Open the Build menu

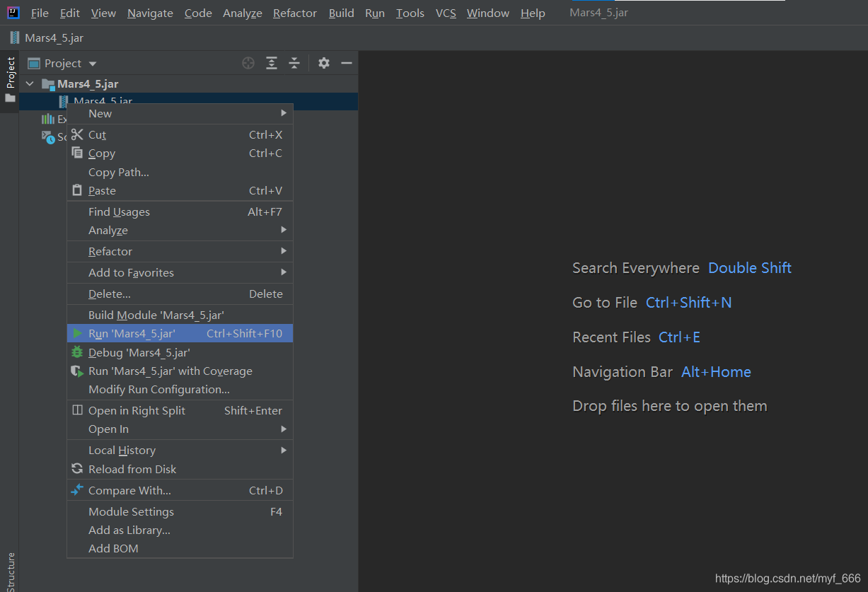pos(342,13)
